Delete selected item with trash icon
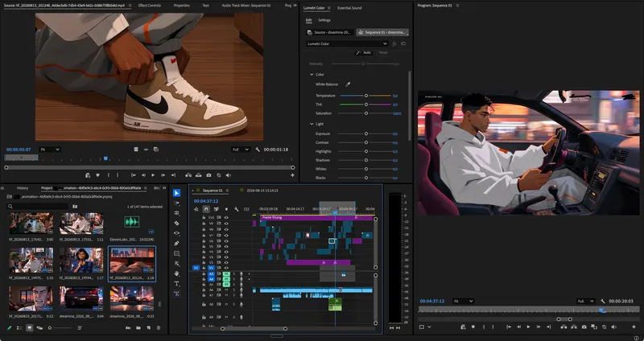The image size is (644, 341). click(x=159, y=328)
